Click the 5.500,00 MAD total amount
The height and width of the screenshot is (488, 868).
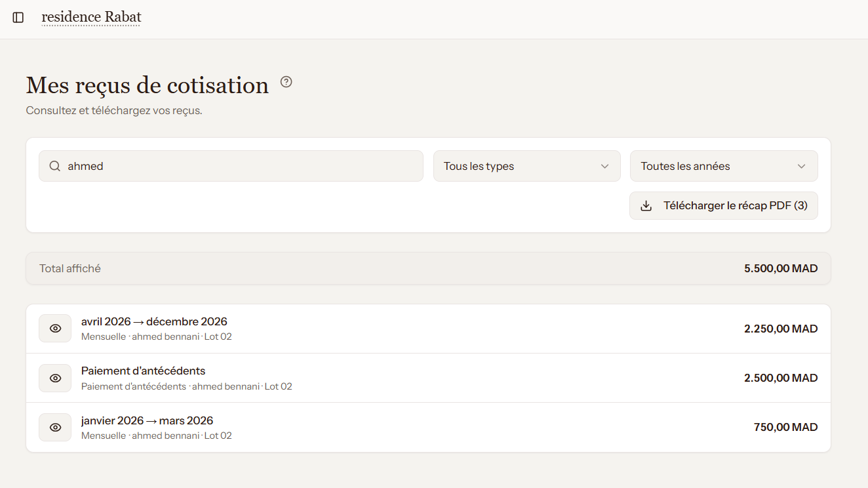pyautogui.click(x=781, y=268)
